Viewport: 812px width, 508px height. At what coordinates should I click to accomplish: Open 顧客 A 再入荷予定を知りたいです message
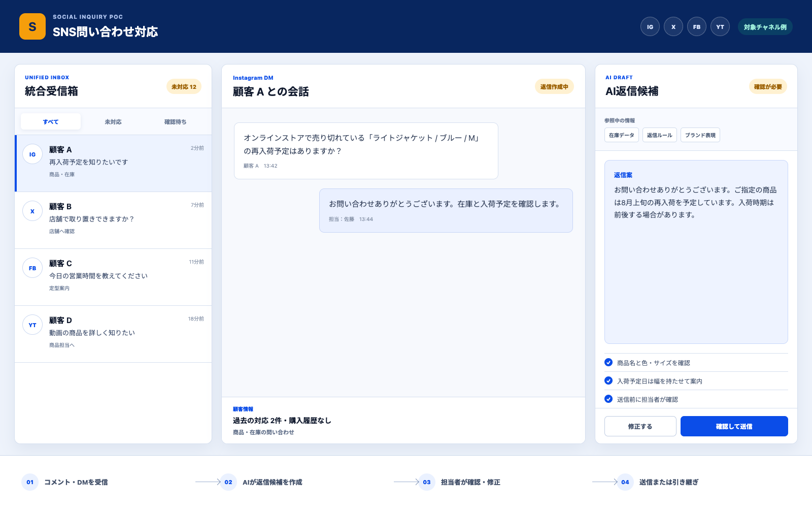click(x=113, y=163)
